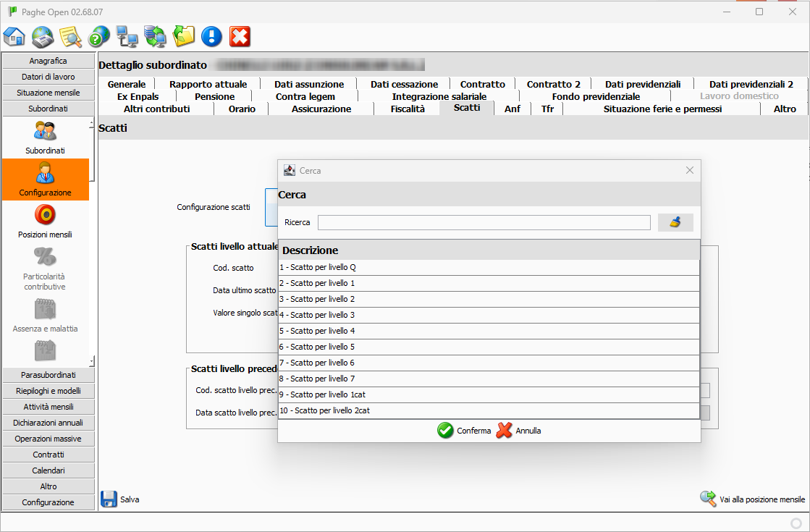Screen dimensions: 810x532
Task: Expand the Datori di lavoro section
Action: coord(48,77)
